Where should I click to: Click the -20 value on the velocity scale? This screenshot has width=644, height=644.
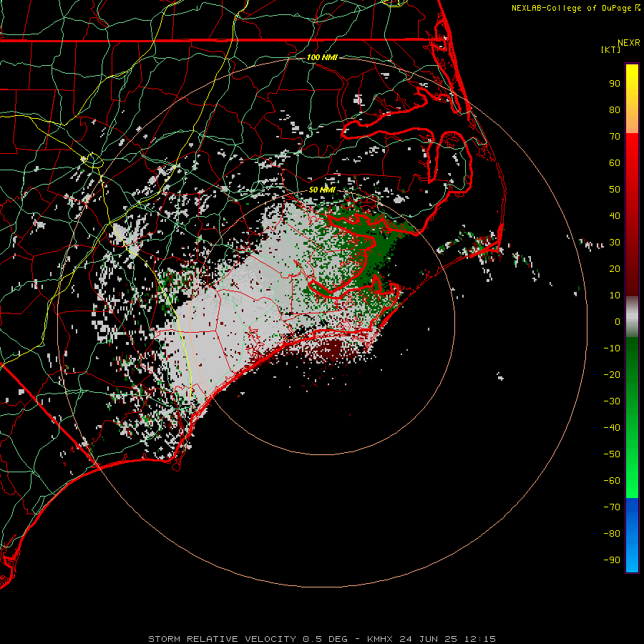[x=612, y=375]
